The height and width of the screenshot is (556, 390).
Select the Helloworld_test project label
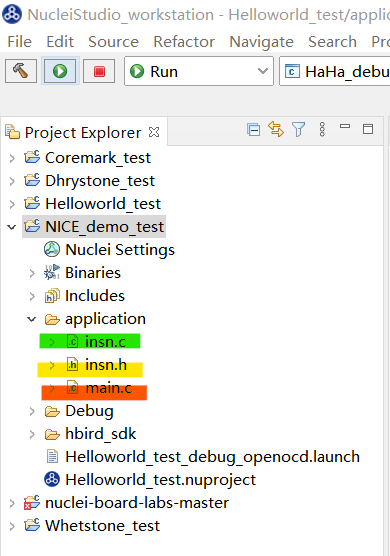click(x=103, y=204)
